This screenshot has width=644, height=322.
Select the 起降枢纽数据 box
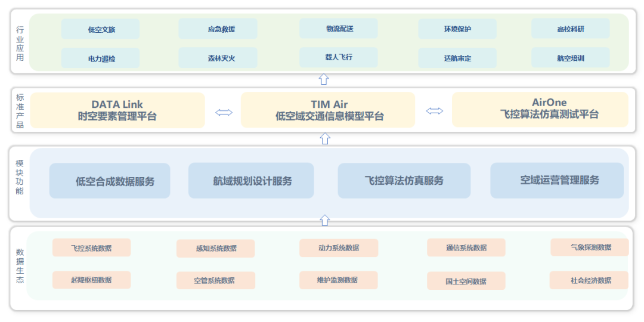[92, 280]
